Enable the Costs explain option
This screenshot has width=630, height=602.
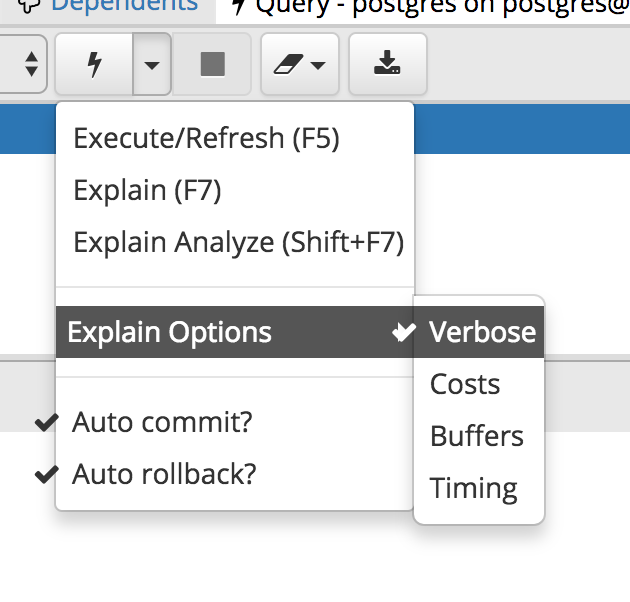(x=465, y=384)
